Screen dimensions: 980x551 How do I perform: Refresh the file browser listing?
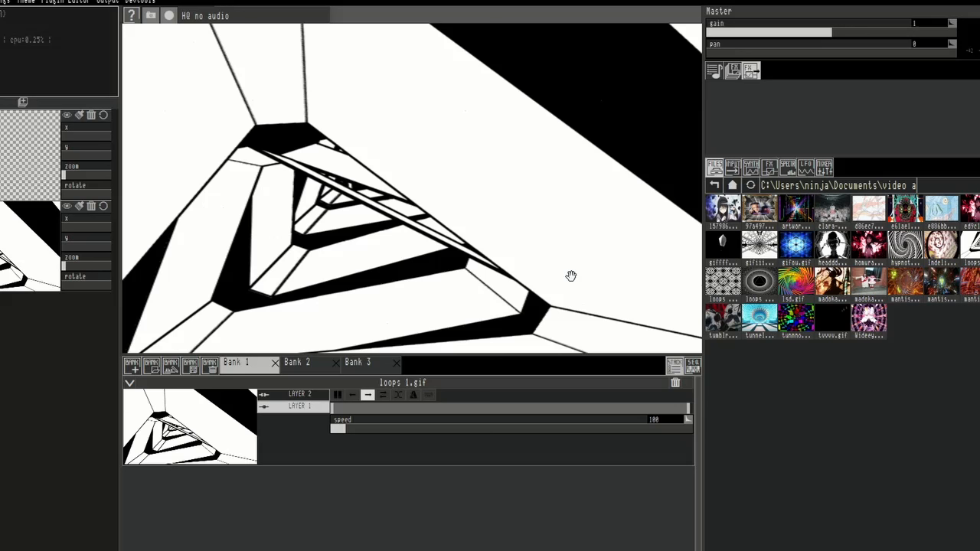pyautogui.click(x=750, y=185)
